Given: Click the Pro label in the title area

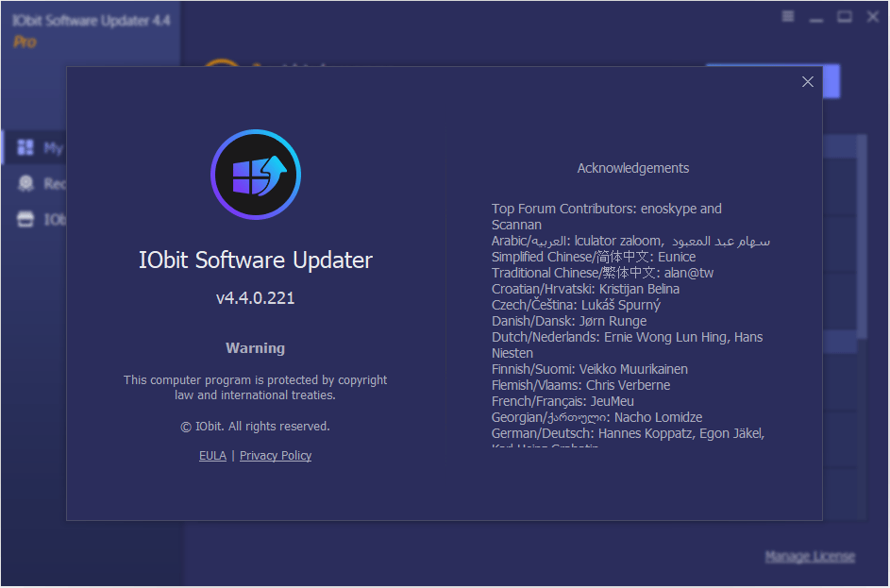Looking at the screenshot, I should (x=25, y=42).
